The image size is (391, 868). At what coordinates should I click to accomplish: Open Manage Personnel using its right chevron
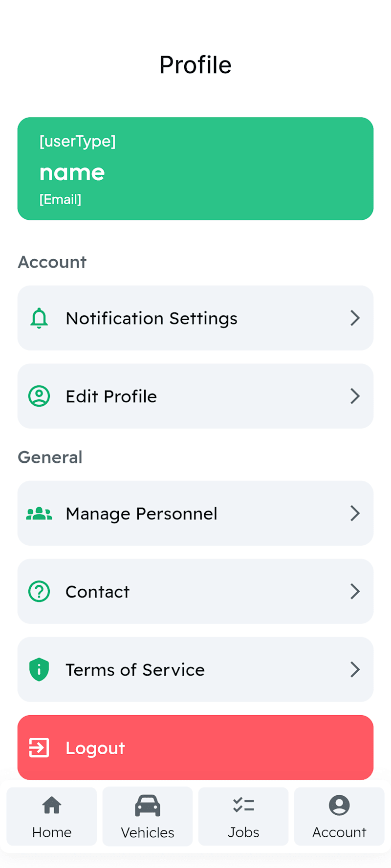(355, 513)
